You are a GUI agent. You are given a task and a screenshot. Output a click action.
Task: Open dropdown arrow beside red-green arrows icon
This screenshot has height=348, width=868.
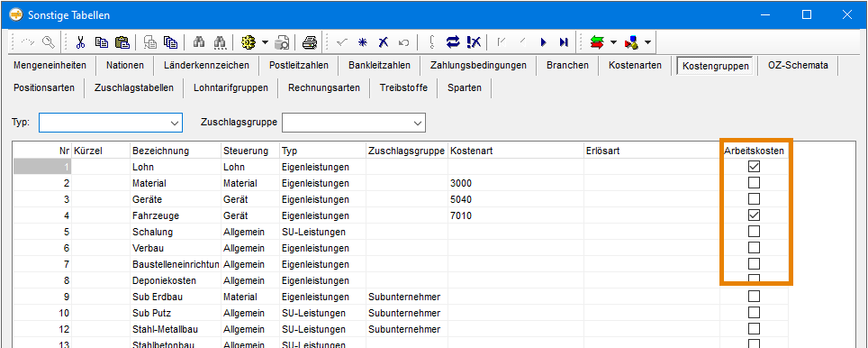613,42
